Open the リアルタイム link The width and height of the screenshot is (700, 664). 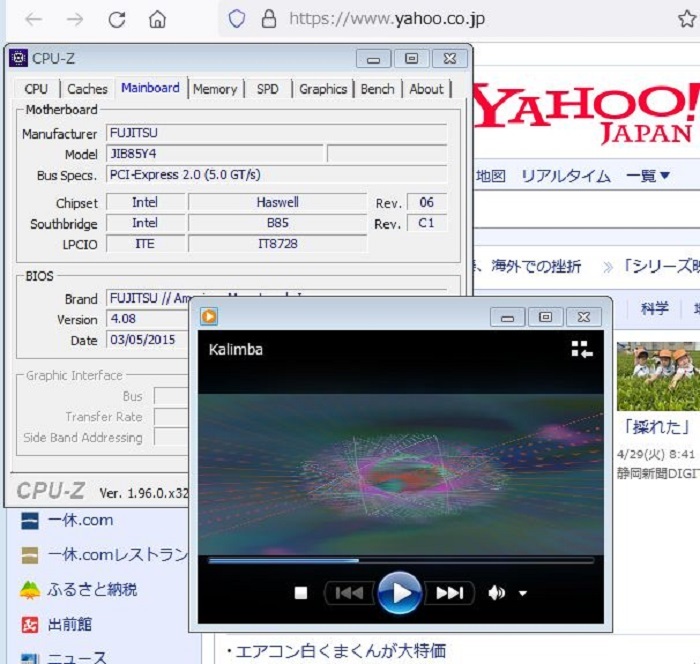coord(566,176)
